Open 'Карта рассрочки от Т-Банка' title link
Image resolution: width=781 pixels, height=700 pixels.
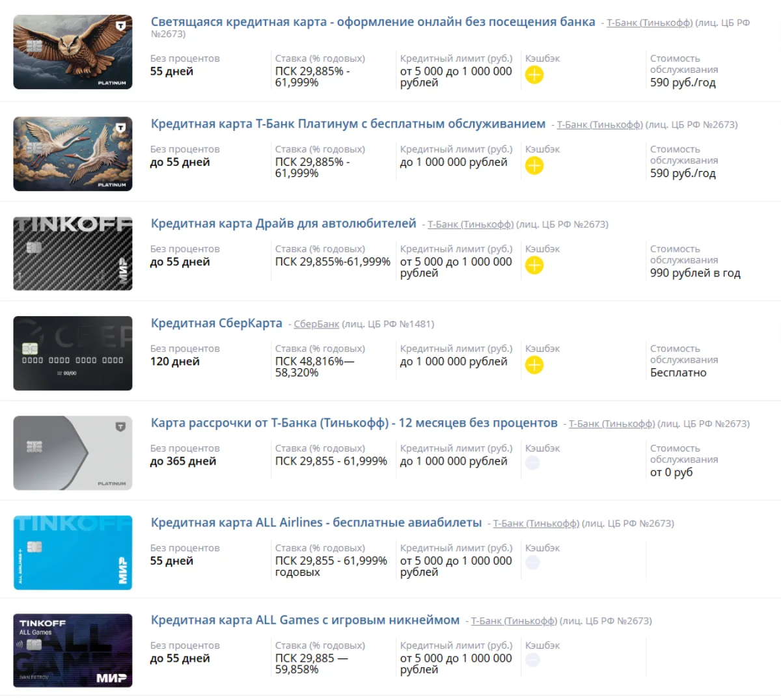point(354,423)
